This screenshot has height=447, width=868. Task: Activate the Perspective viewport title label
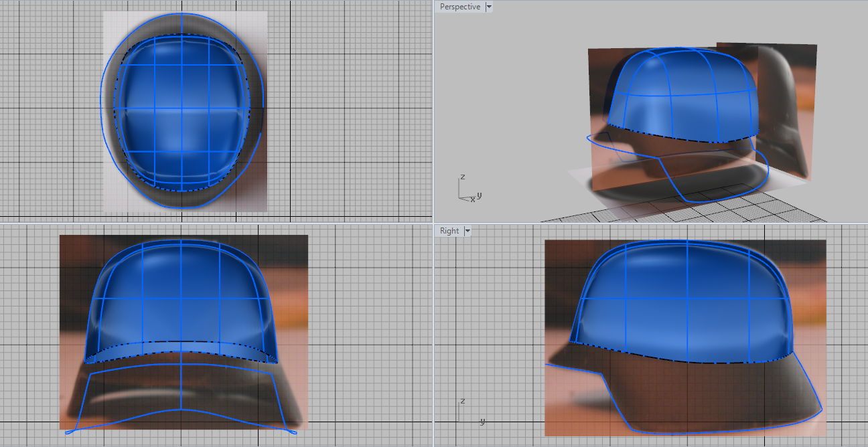(x=460, y=7)
